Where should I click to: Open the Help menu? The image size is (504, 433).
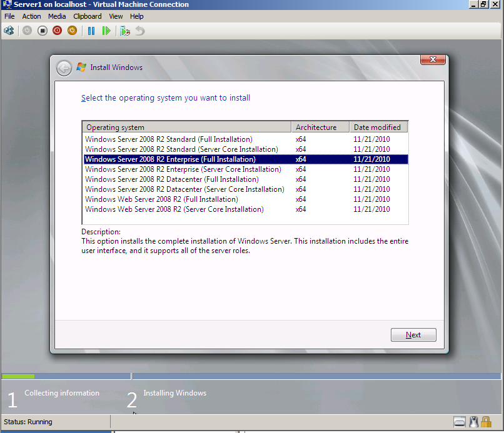pos(136,16)
